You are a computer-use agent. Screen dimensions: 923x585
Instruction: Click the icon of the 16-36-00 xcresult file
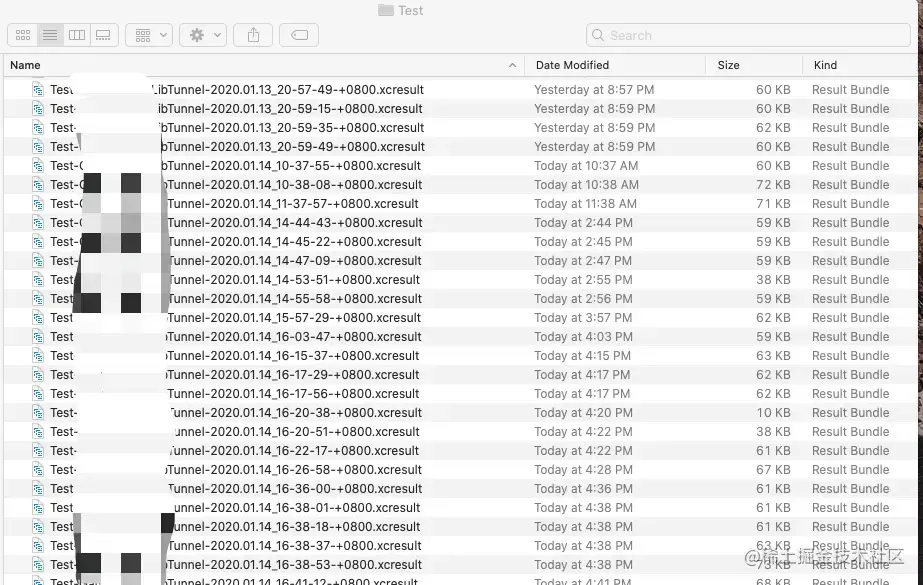[38, 489]
